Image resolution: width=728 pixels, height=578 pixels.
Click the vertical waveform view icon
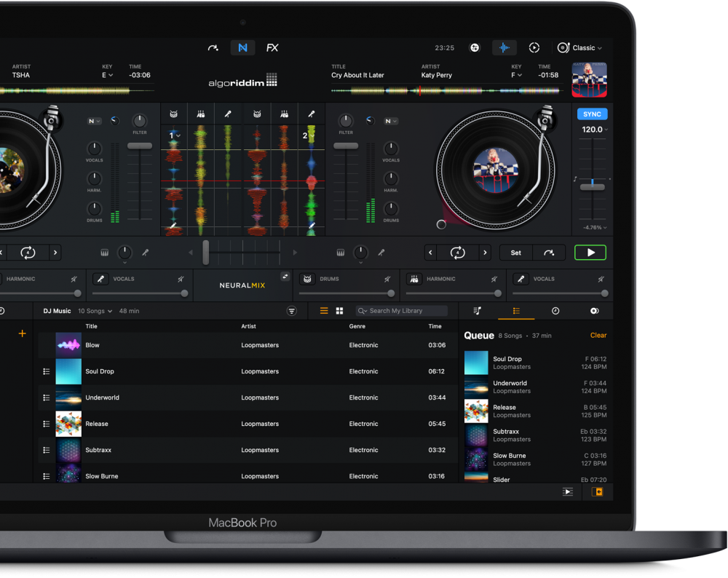coord(505,47)
